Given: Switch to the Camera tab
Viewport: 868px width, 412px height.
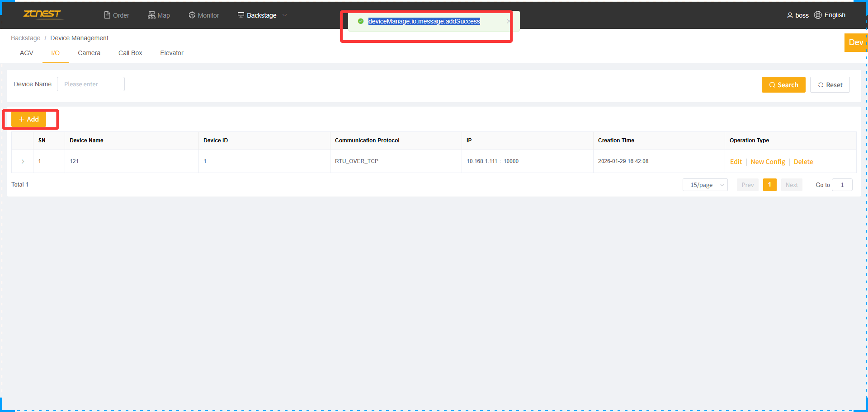Looking at the screenshot, I should 89,53.
